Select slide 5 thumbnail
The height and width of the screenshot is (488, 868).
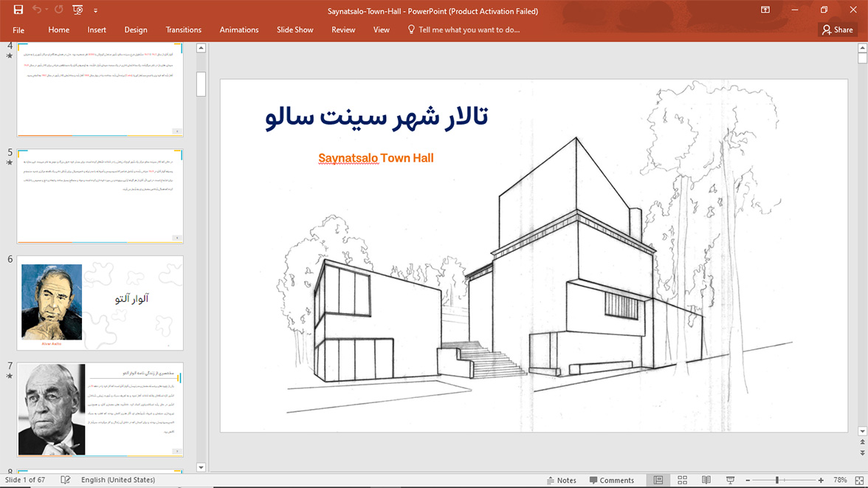click(100, 196)
